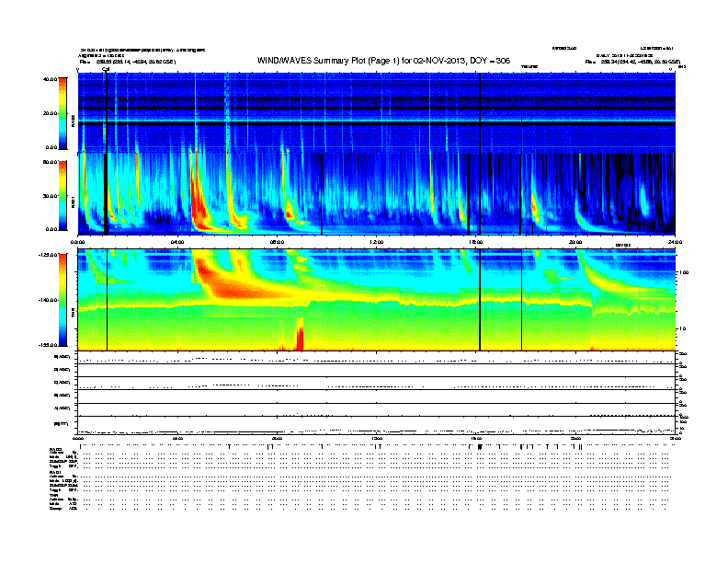
Task: Click the Cal marker label above RAD2 spectrogram
Action: tap(106, 69)
